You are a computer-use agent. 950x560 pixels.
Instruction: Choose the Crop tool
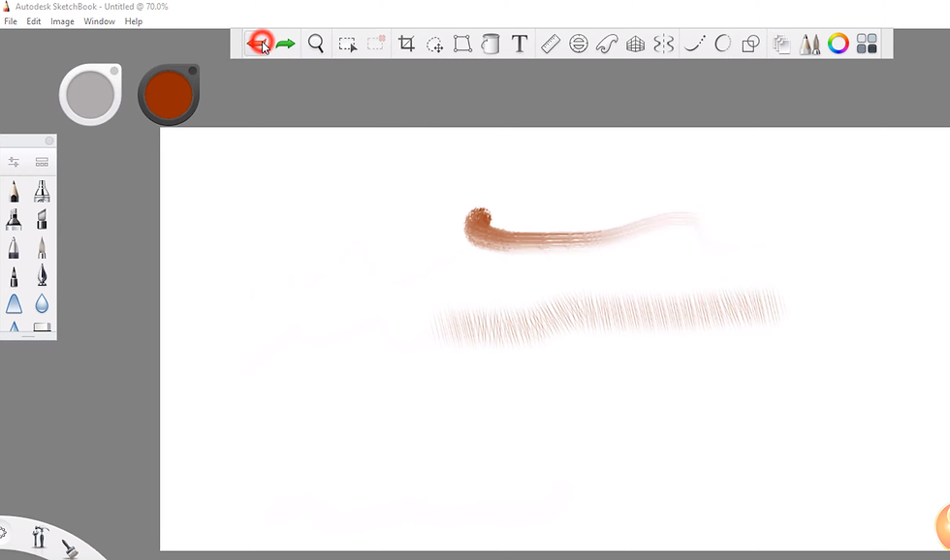406,44
